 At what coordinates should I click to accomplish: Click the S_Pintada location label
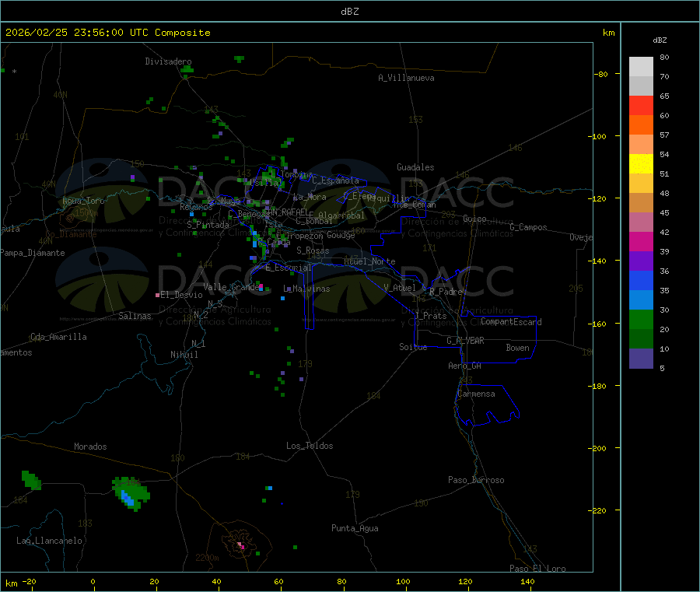208,225
